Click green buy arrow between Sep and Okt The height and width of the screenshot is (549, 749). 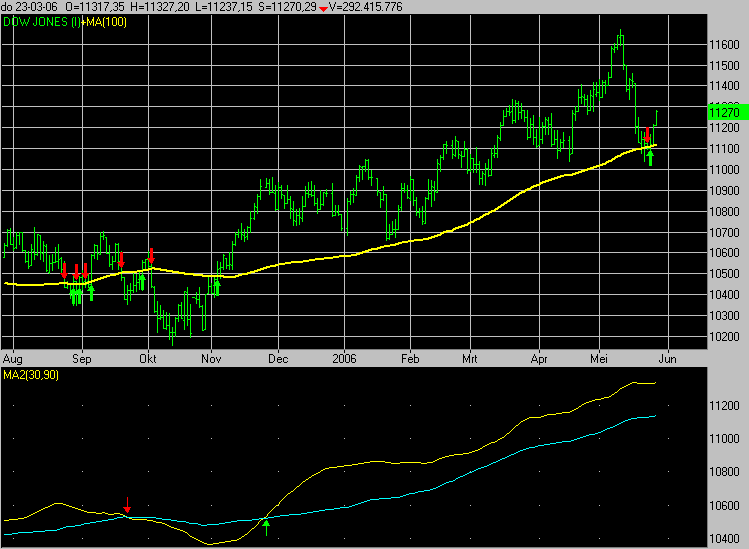(141, 280)
